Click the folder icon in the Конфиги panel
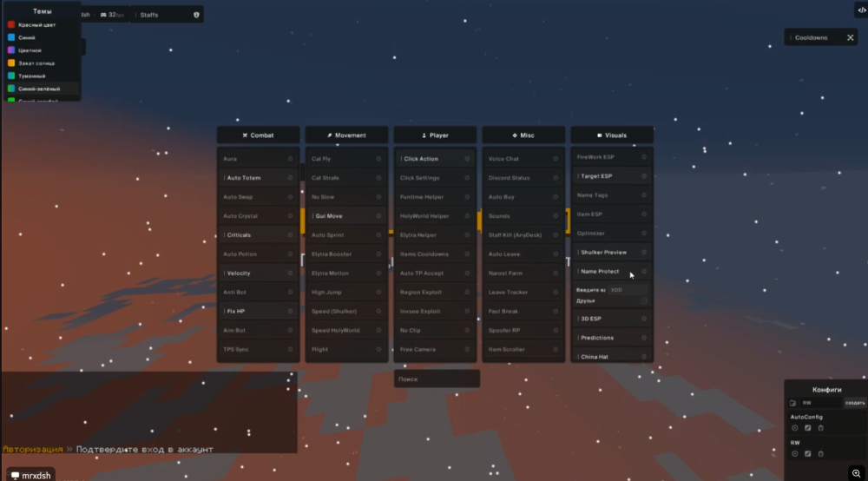Image resolution: width=868 pixels, height=481 pixels. tap(792, 403)
